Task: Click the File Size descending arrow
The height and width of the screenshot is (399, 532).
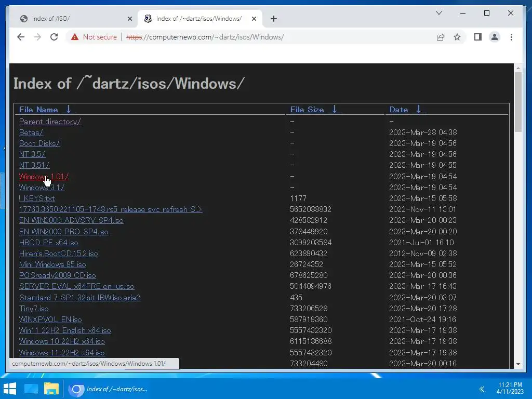Action: pyautogui.click(x=335, y=109)
